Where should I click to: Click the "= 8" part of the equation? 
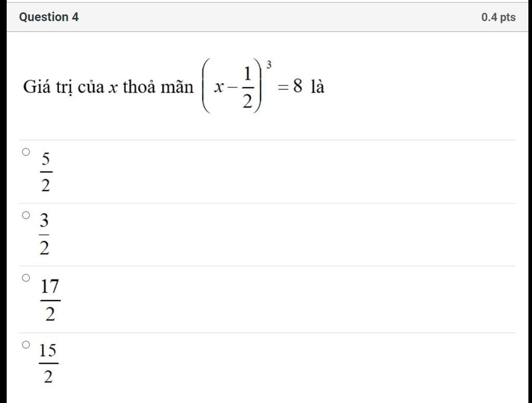(290, 87)
